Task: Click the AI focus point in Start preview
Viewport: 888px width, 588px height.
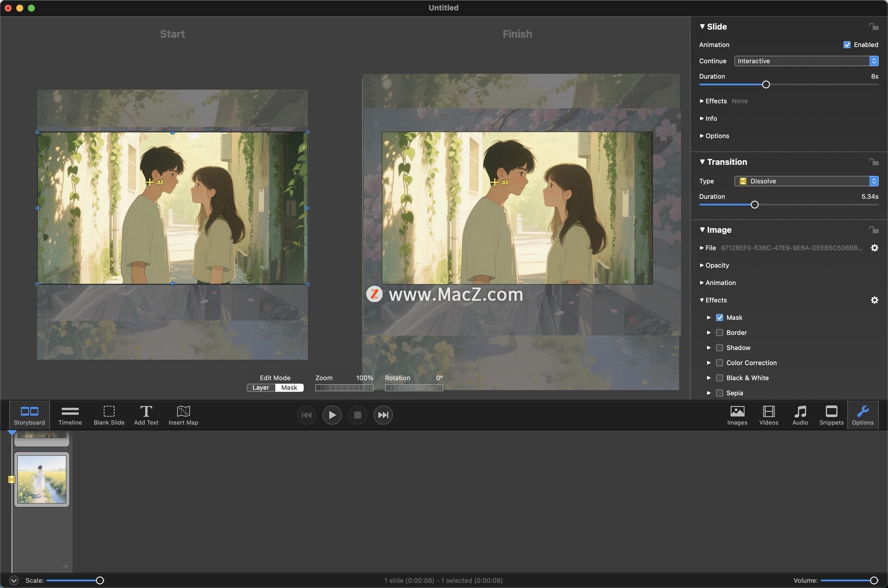Action: click(149, 182)
